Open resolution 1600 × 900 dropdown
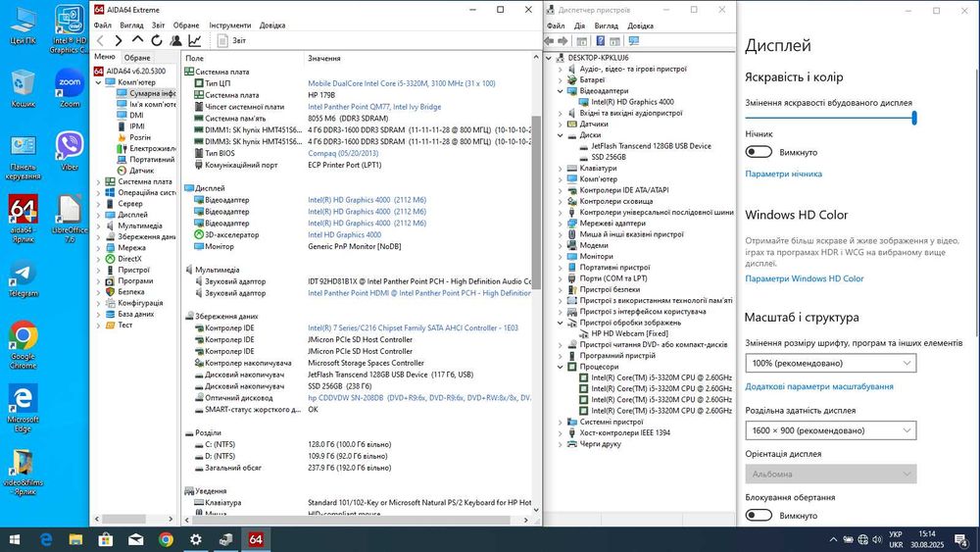 (831, 430)
